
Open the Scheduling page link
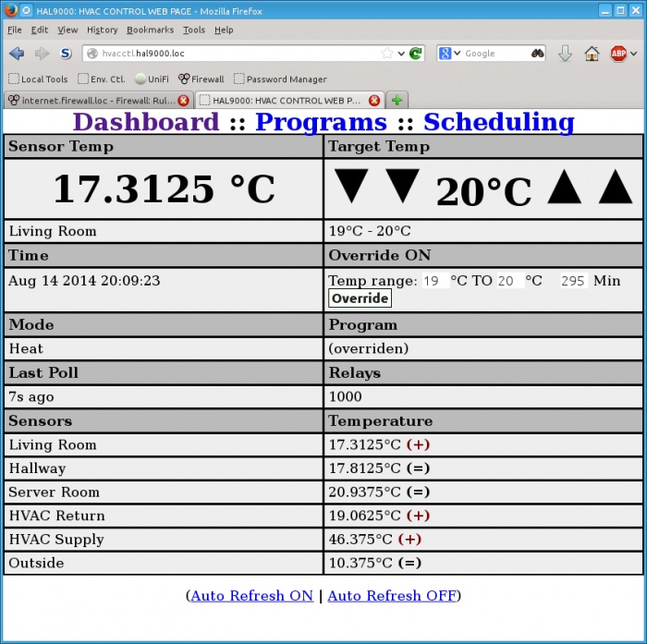[498, 122]
